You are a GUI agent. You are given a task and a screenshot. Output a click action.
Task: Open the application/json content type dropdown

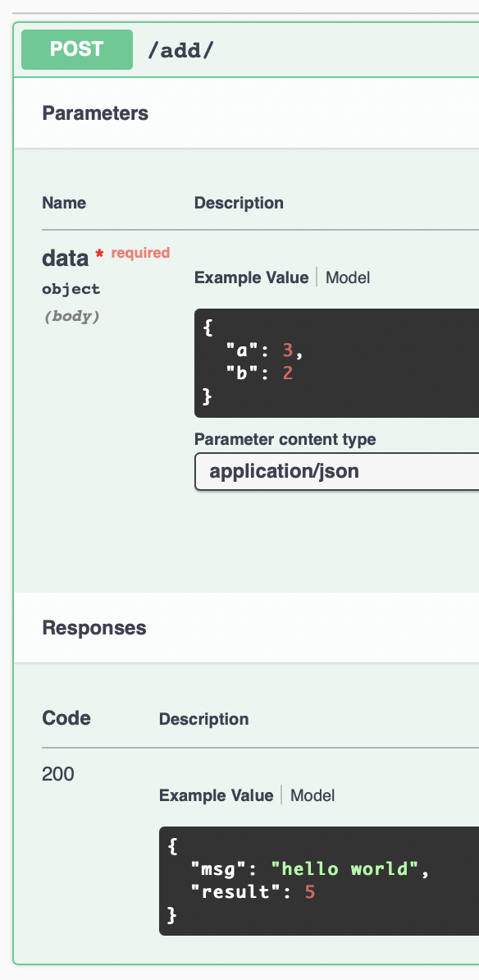(336, 471)
